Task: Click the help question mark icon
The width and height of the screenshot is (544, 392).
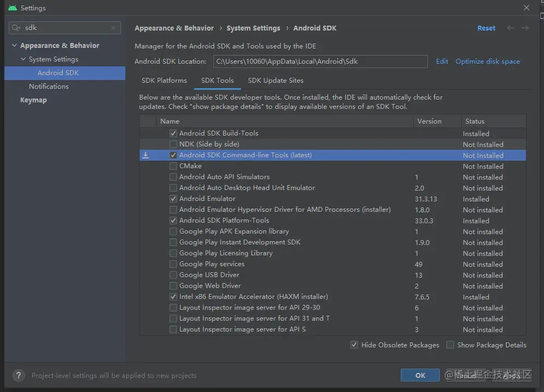Action: pos(19,375)
